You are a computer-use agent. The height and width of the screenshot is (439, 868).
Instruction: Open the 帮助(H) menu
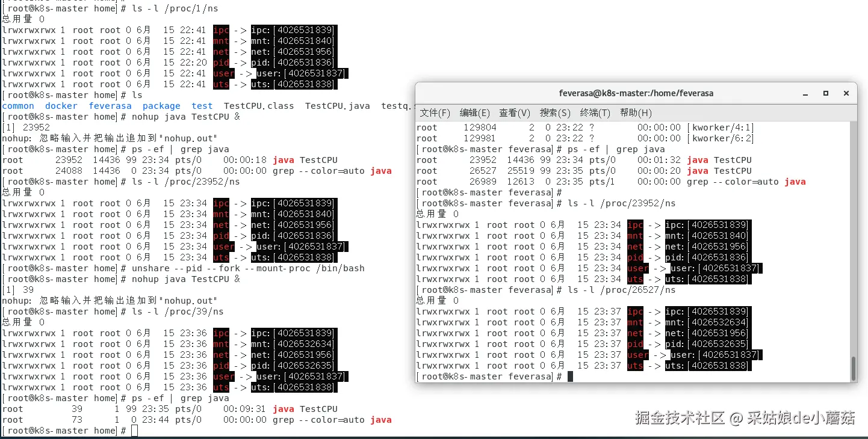click(x=636, y=112)
